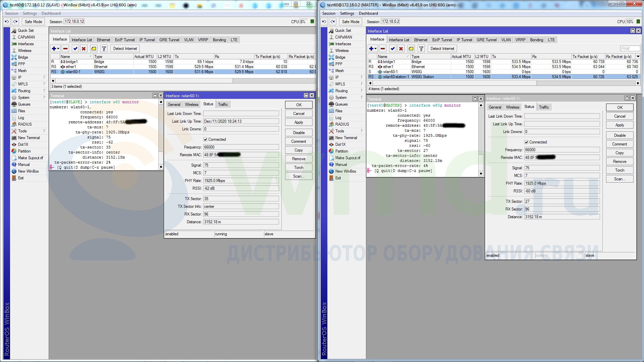Click the redo icon in SLAVE WinBox toolbar
Screen dimensions: 644x362
[15, 21]
